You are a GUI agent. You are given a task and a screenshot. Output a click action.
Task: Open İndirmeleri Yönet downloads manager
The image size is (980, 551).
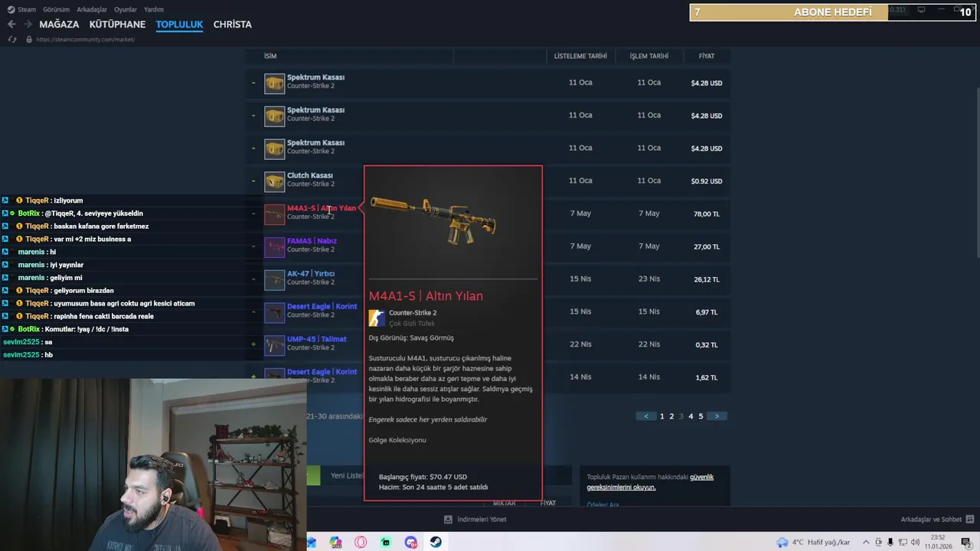coord(475,520)
